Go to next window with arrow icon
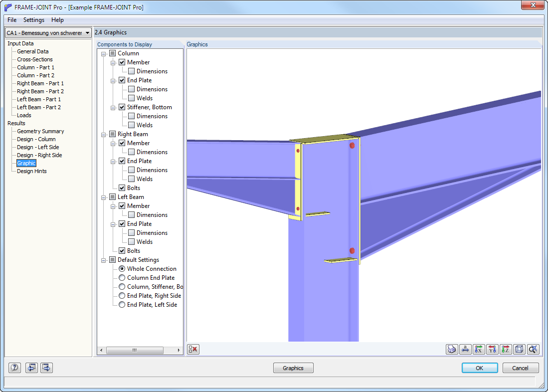This screenshot has height=392, width=548. coord(46,368)
